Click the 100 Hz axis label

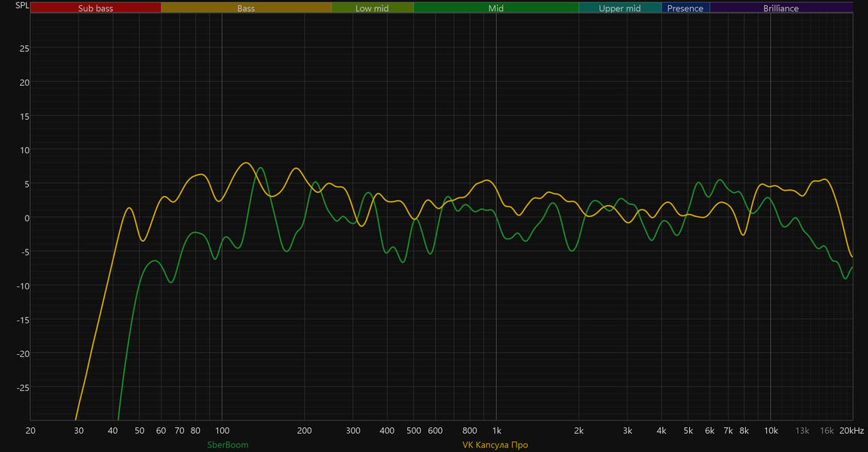[x=222, y=431]
